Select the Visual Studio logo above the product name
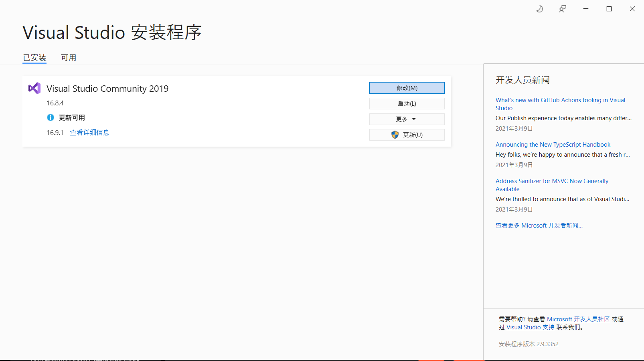 34,88
